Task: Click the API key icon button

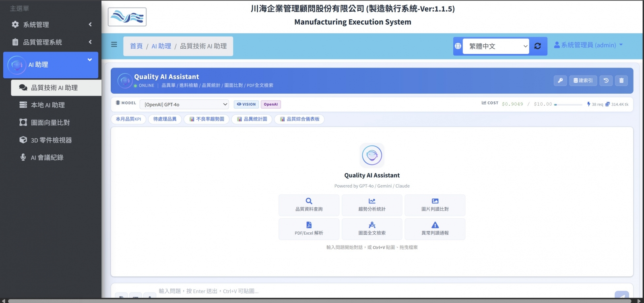Action: pos(560,81)
